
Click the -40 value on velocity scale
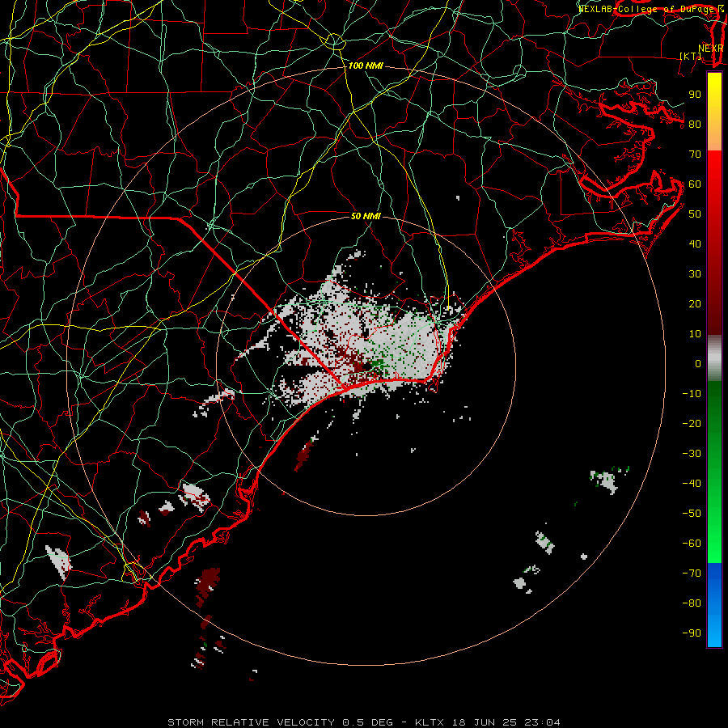click(x=692, y=484)
